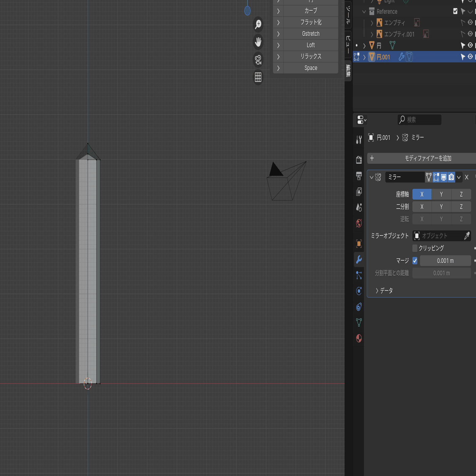Screen dimensions: 476x476
Task: Open the World properties tab icon
Action: 359,223
